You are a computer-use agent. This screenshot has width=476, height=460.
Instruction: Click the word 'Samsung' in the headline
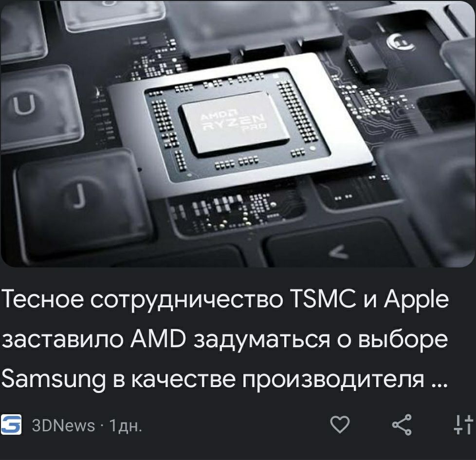(54, 379)
